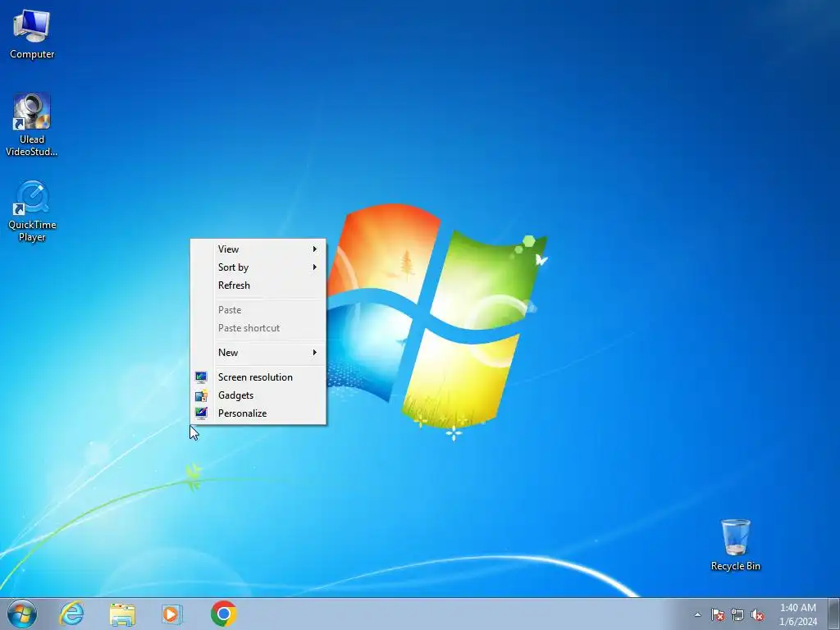Open Windows Explorer folder on taskbar

pyautogui.click(x=122, y=614)
